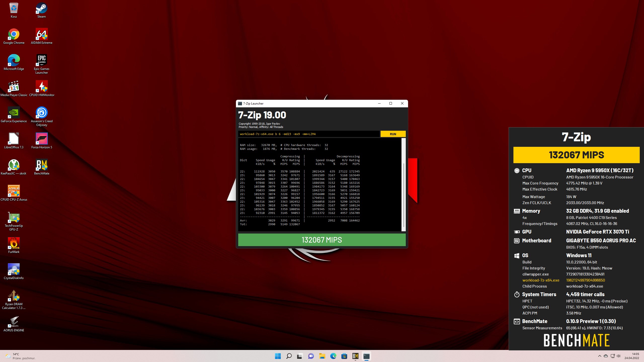
Task: Click the yellow RUN button
Action: tap(393, 134)
